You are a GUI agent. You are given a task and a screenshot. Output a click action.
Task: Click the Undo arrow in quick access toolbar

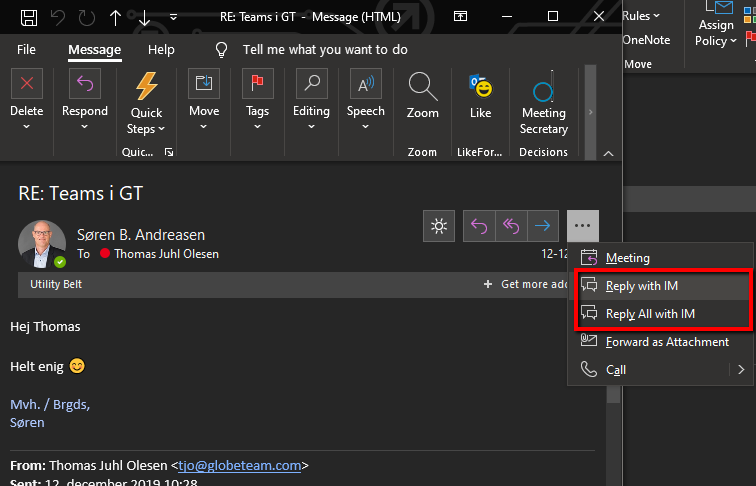[58, 18]
